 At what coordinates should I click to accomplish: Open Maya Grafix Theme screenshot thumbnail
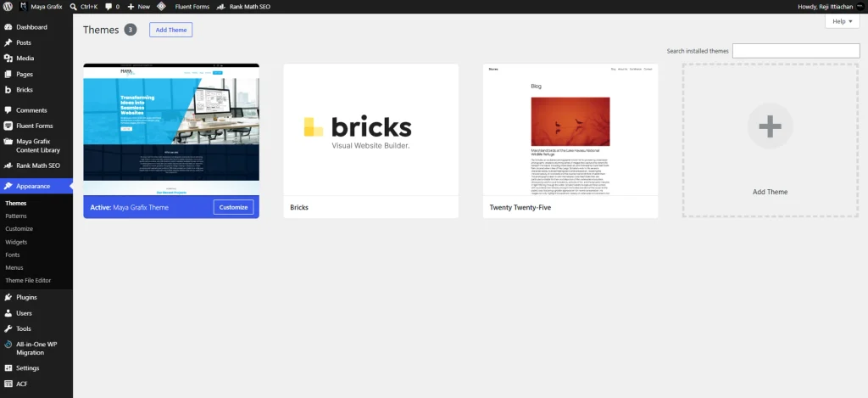point(171,129)
